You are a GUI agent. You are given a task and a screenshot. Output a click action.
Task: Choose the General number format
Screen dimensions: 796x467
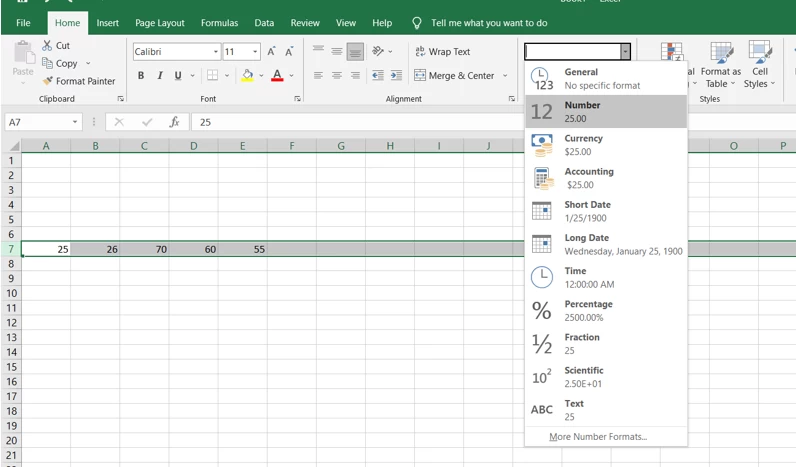pyautogui.click(x=606, y=79)
